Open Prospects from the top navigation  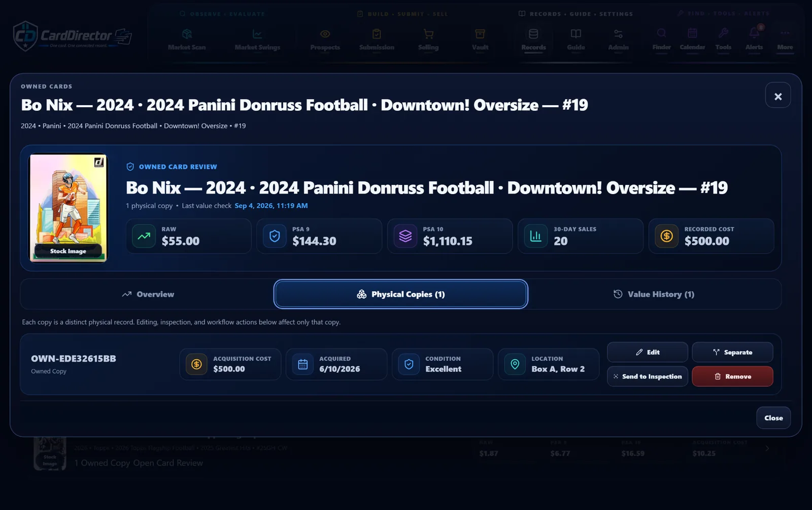[x=325, y=40]
